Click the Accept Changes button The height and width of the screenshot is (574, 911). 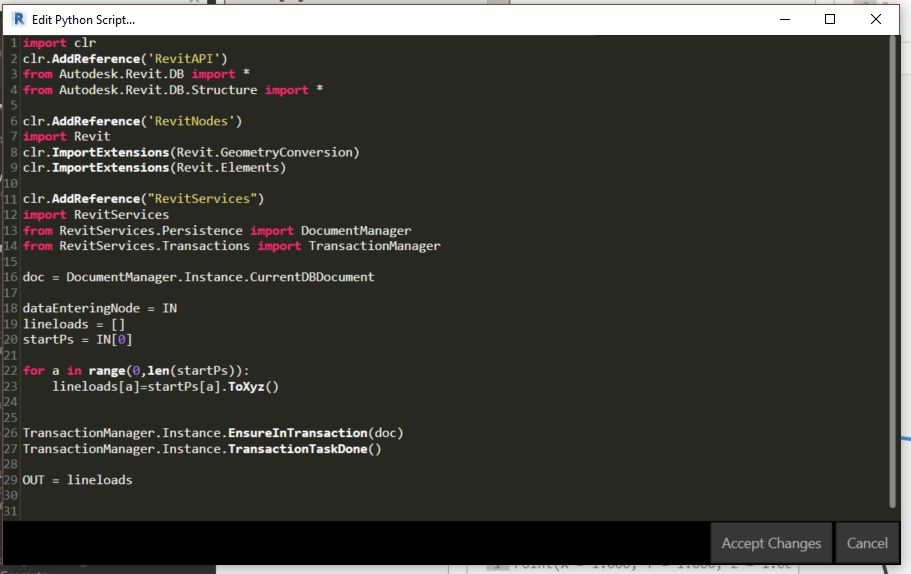pyautogui.click(x=771, y=543)
